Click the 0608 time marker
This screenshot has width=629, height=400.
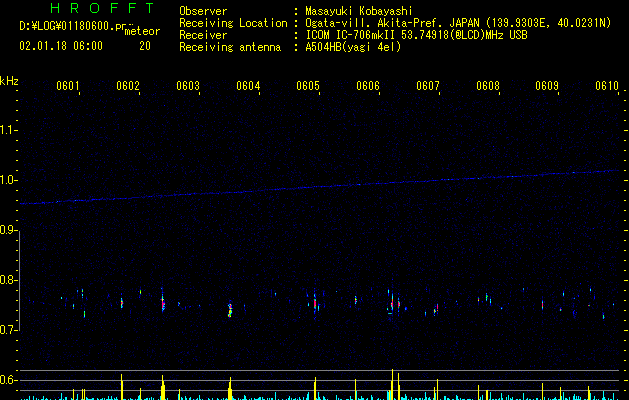tap(488, 85)
